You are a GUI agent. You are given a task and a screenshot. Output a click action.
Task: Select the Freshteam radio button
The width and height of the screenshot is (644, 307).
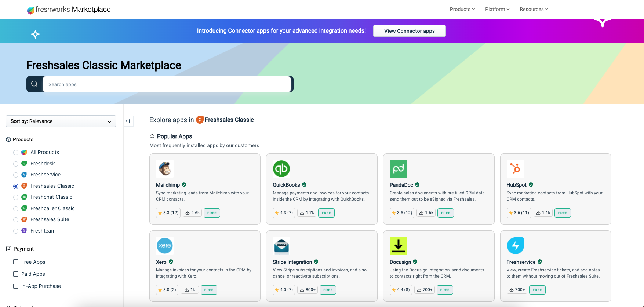coord(16,231)
